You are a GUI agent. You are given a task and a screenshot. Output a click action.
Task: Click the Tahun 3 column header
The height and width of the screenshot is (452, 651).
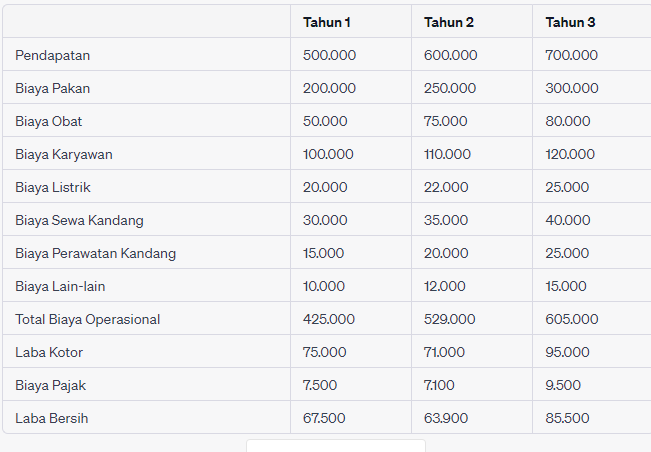[570, 22]
